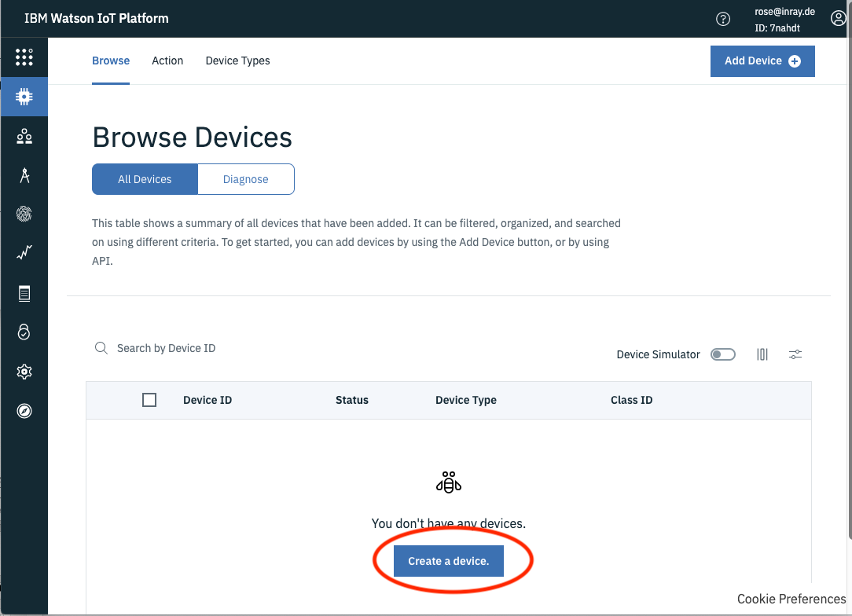Screen dimensions: 852x616
Task: Open the column customization icon
Action: (x=762, y=354)
